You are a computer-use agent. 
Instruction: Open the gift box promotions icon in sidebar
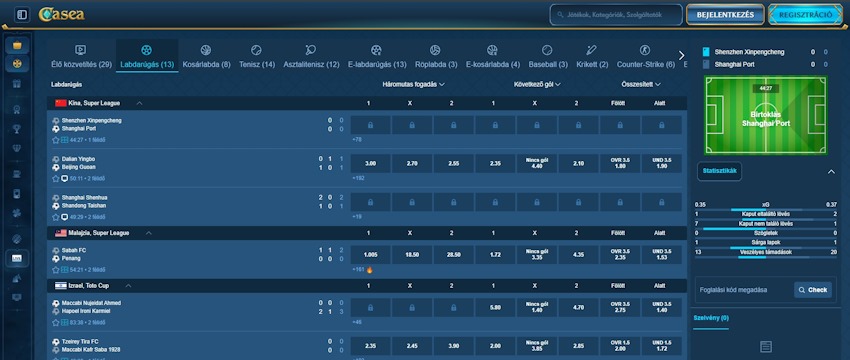[x=17, y=84]
